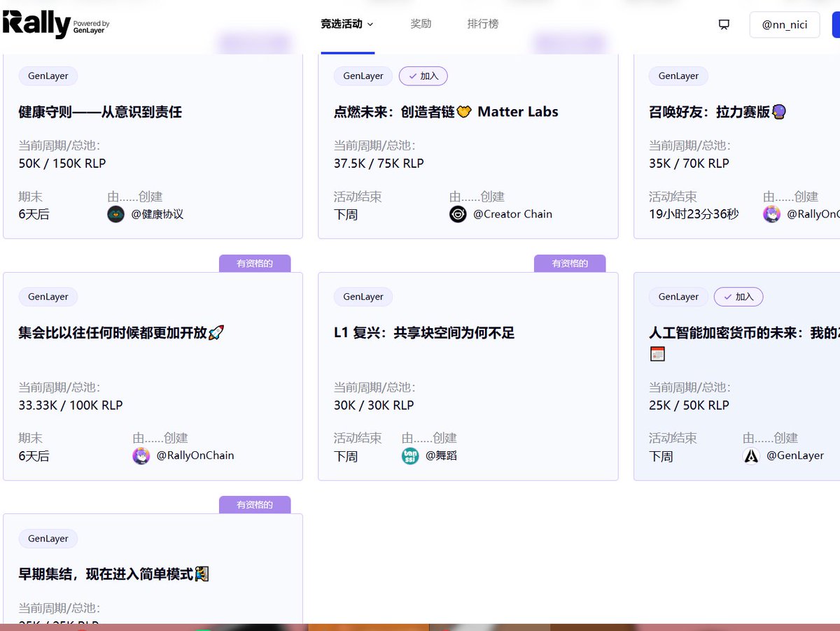The height and width of the screenshot is (631, 840).
Task: Click the 33.33K / 100K RLP pool value
Action: click(x=71, y=406)
